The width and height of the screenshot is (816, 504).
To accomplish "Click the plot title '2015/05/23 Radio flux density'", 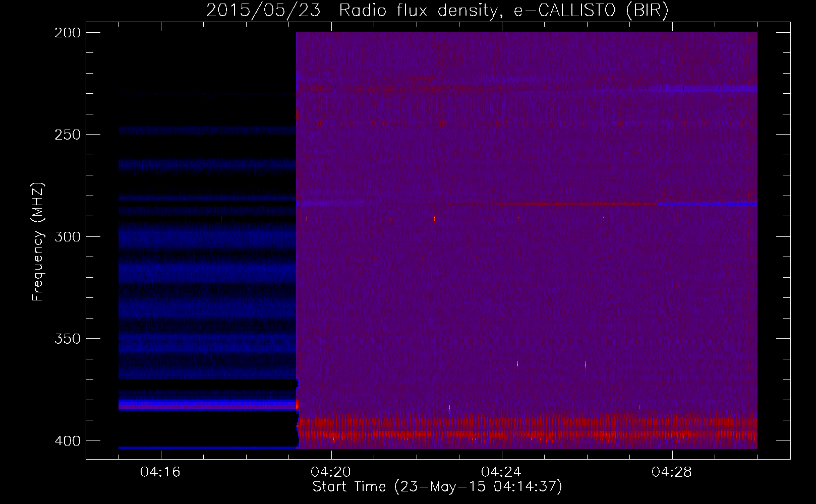I will coord(437,11).
